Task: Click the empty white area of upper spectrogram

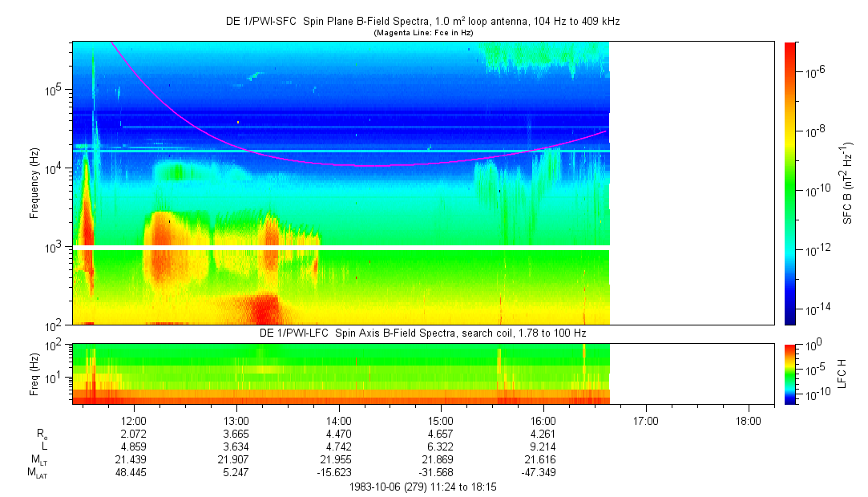Action: click(691, 183)
